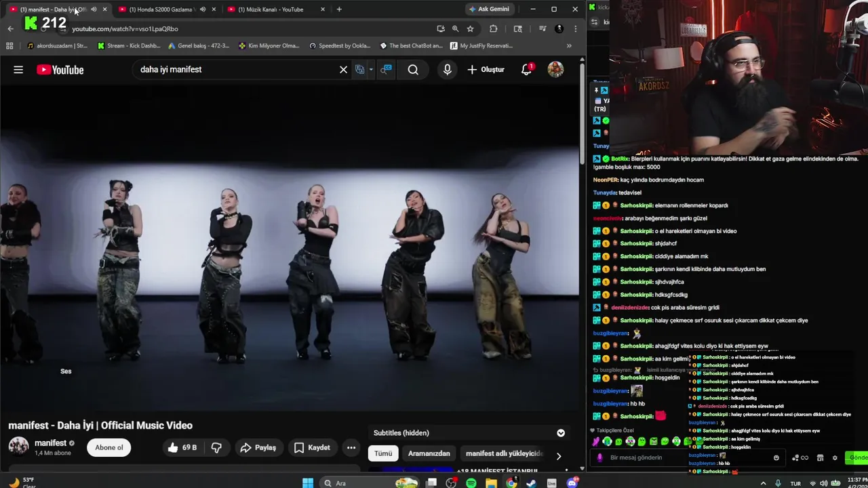The height and width of the screenshot is (488, 868).
Task: Open the Chrome extensions puzzle icon
Action: click(x=493, y=29)
